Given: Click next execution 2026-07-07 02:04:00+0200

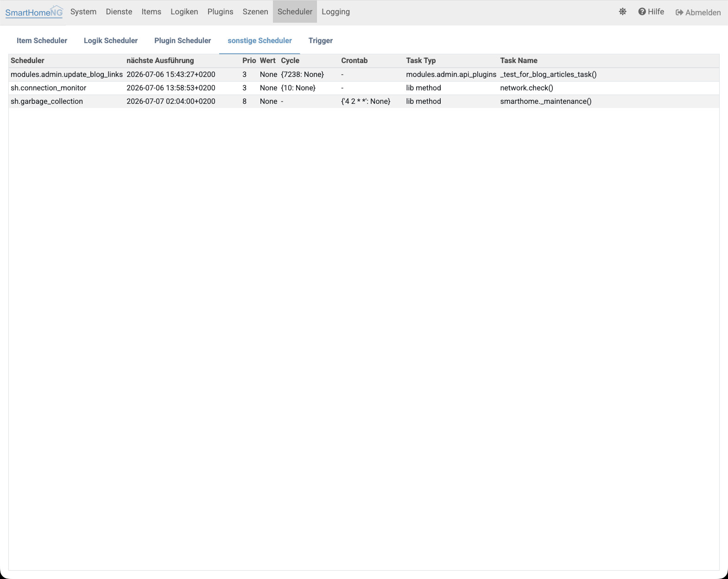Looking at the screenshot, I should tap(171, 101).
